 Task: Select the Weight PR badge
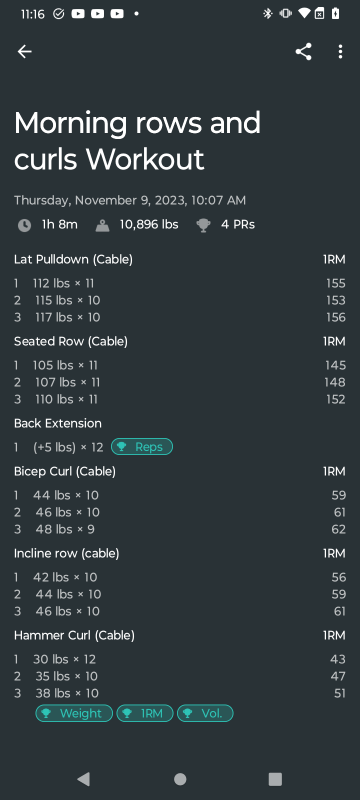74,713
